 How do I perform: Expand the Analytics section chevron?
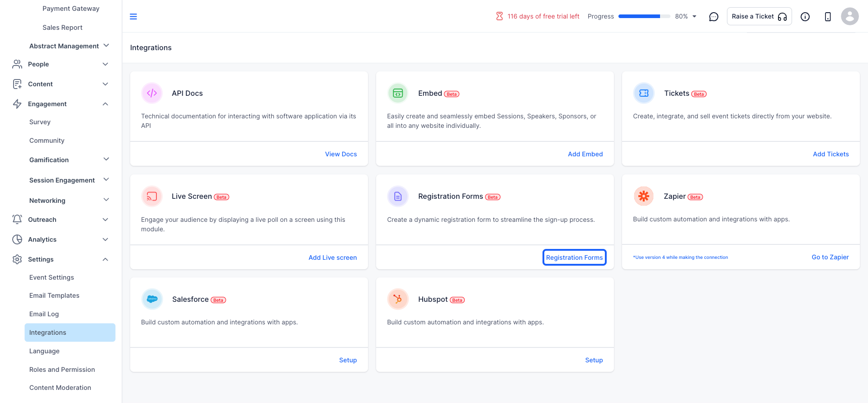point(105,239)
